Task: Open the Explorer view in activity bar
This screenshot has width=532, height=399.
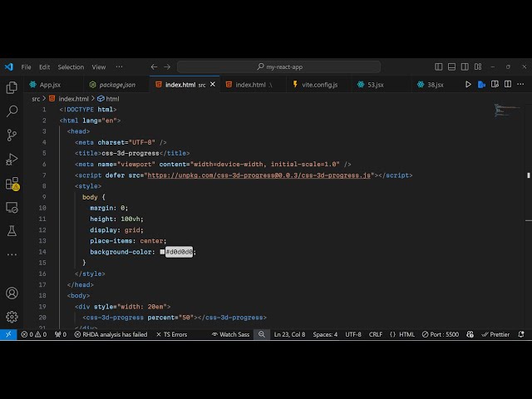Action: coord(12,87)
